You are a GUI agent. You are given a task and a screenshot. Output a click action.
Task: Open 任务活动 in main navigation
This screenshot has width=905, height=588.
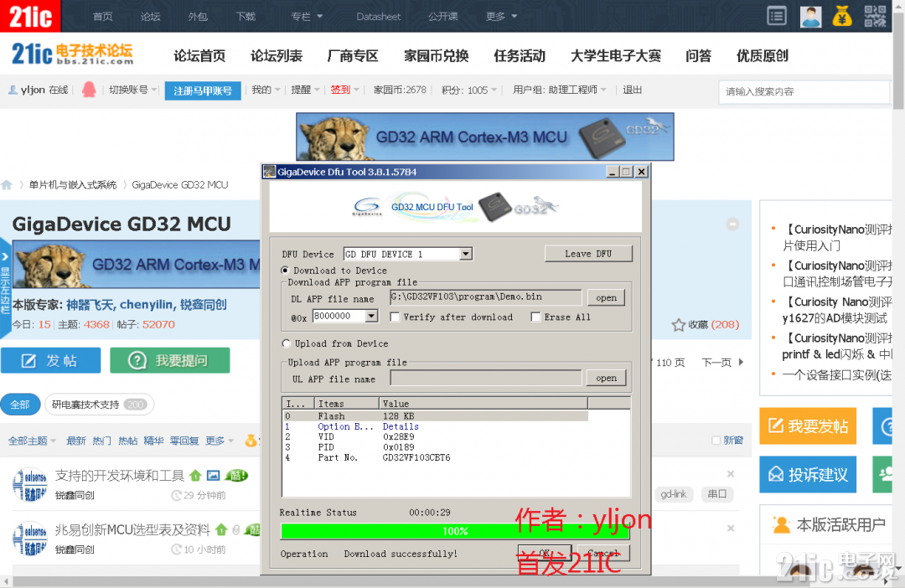click(520, 55)
